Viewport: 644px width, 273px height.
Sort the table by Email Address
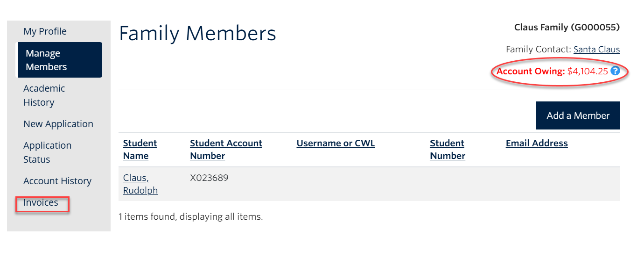pyautogui.click(x=536, y=143)
